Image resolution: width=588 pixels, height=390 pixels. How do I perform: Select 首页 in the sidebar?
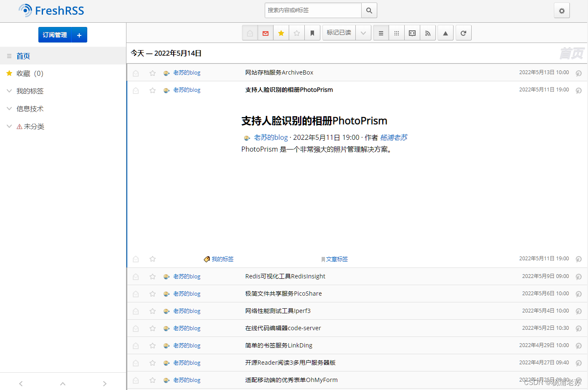[23, 56]
